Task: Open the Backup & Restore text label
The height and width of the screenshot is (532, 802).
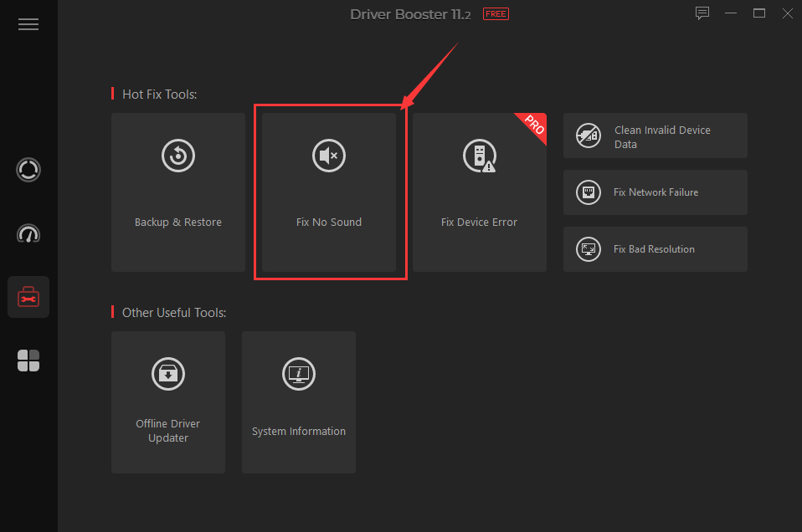Action: (x=178, y=223)
